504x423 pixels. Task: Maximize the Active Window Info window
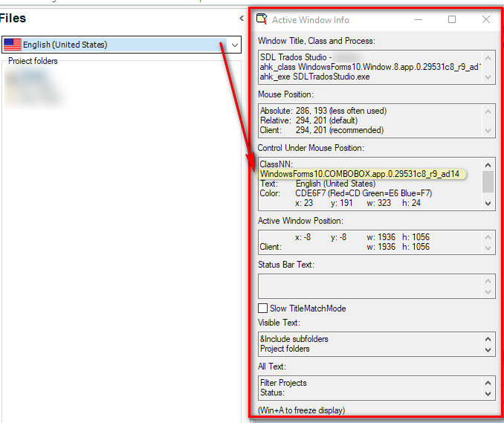tap(452, 20)
